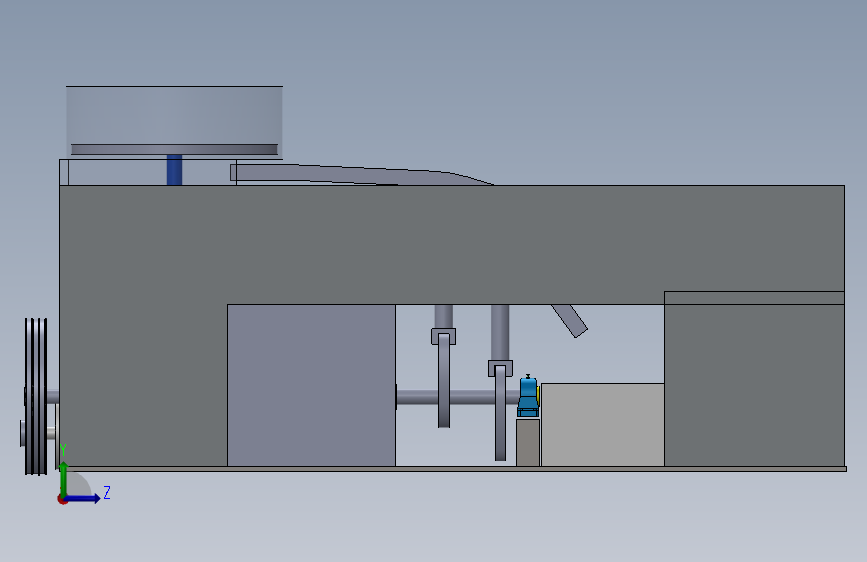
Task: Select the grooved pulley wheel on the left
Action: 36,396
